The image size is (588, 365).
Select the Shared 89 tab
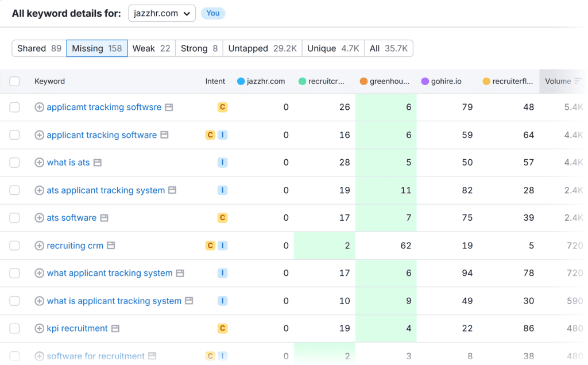coord(39,48)
